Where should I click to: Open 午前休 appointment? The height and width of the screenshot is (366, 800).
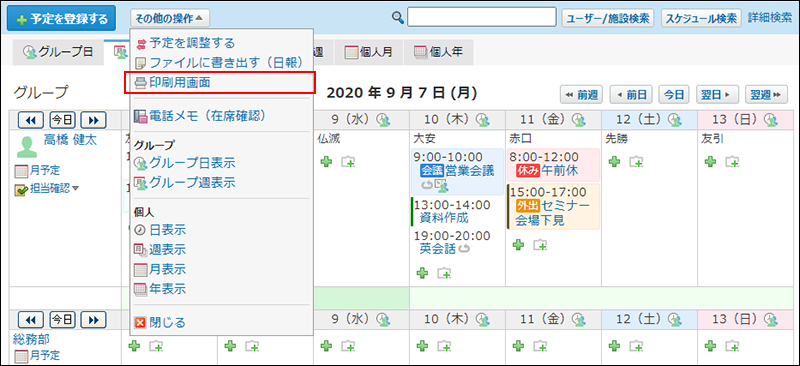(559, 170)
